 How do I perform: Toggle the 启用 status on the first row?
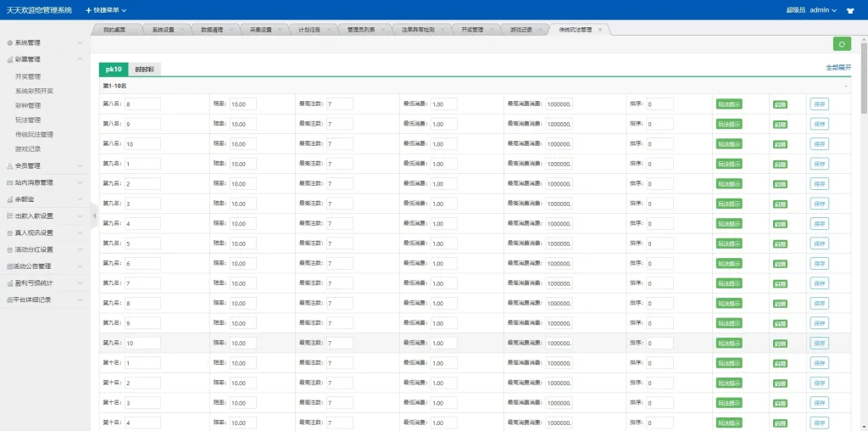[x=780, y=104]
